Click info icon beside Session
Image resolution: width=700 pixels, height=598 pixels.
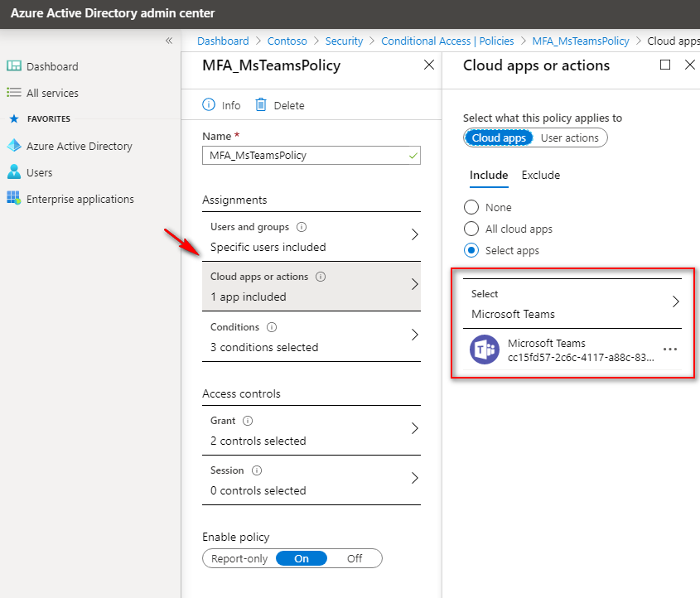point(257,470)
